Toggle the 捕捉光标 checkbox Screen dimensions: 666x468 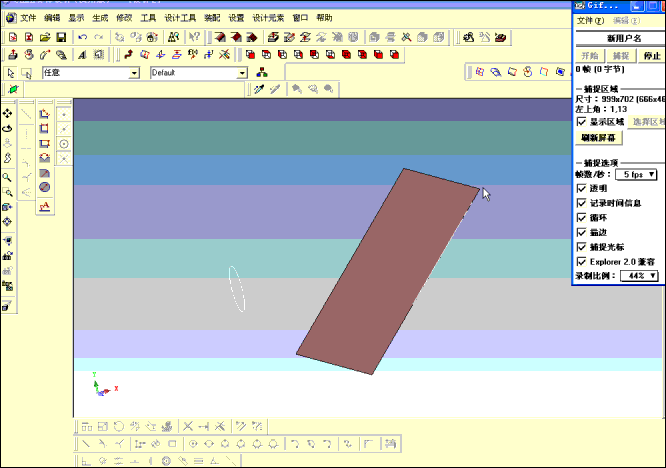tap(582, 247)
